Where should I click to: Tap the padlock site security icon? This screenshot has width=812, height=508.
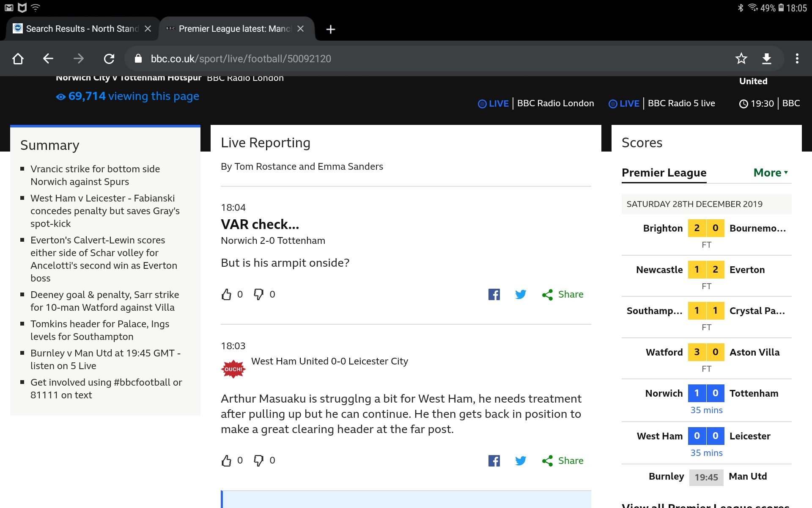pyautogui.click(x=138, y=58)
